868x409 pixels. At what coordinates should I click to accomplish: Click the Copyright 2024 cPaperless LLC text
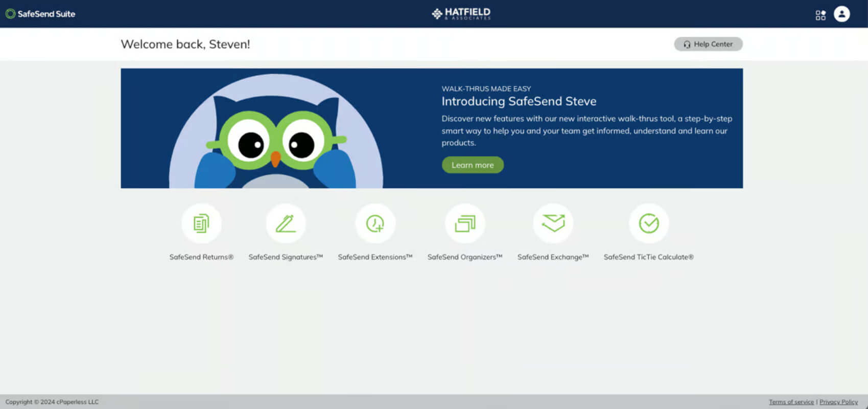(x=52, y=402)
